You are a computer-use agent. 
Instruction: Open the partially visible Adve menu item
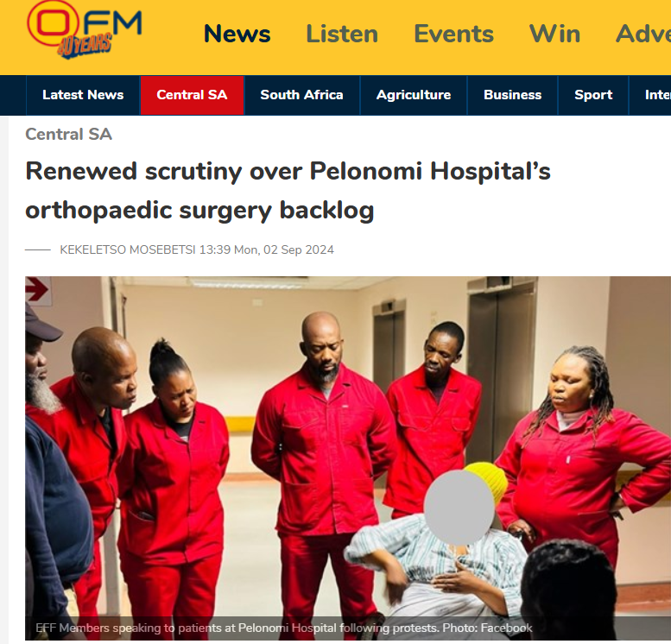coord(643,34)
